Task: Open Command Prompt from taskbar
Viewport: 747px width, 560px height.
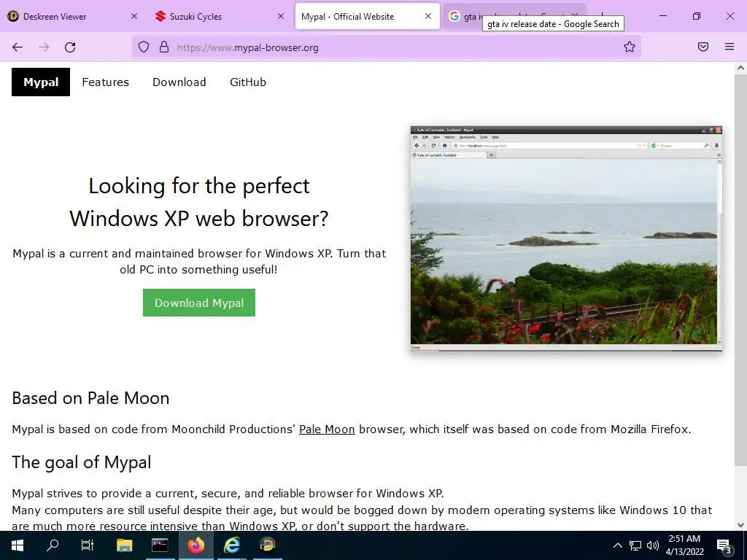Action: 160,545
